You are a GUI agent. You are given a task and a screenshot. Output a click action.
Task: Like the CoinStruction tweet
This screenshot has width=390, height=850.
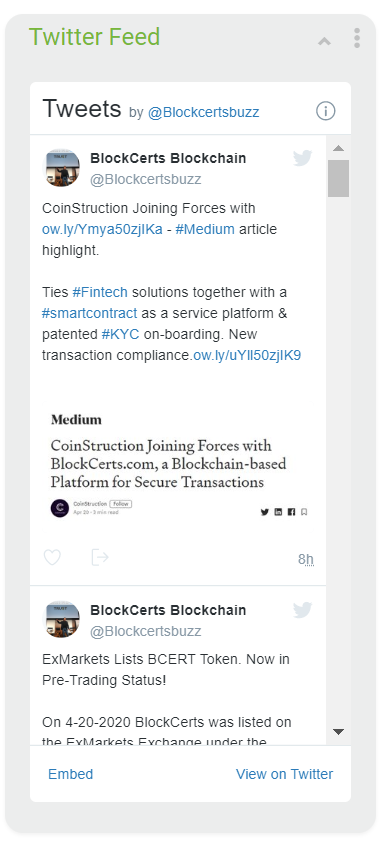(x=52, y=557)
